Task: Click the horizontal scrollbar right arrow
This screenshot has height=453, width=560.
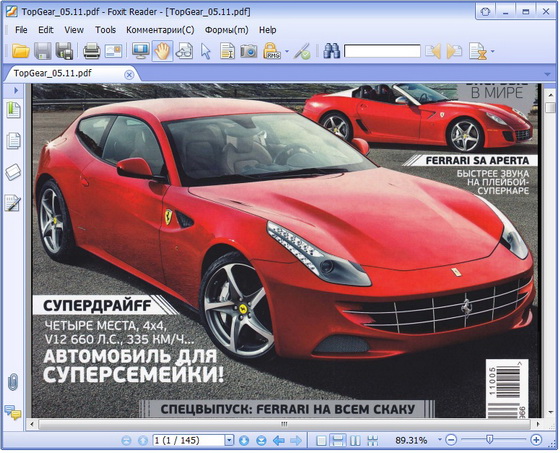Action: 538,424
